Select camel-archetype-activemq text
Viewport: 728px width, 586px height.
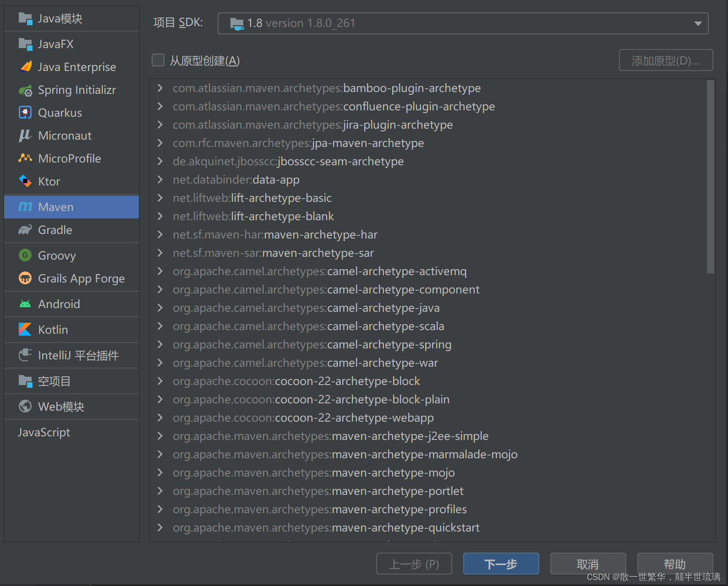397,271
